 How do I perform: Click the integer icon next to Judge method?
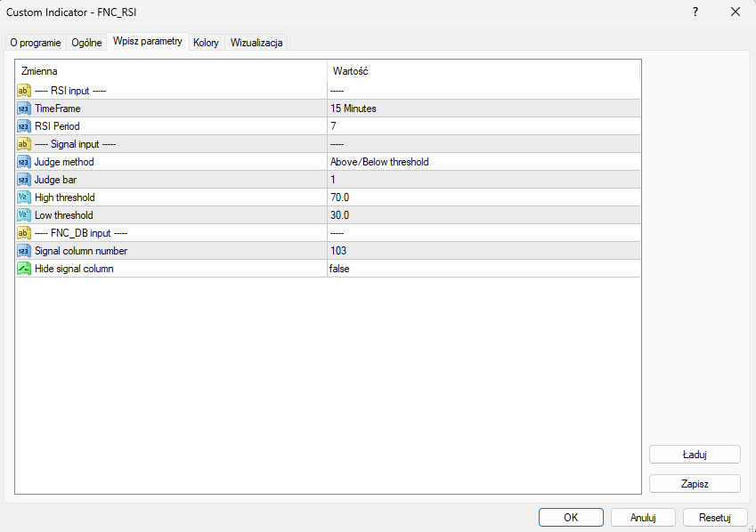pyautogui.click(x=24, y=162)
